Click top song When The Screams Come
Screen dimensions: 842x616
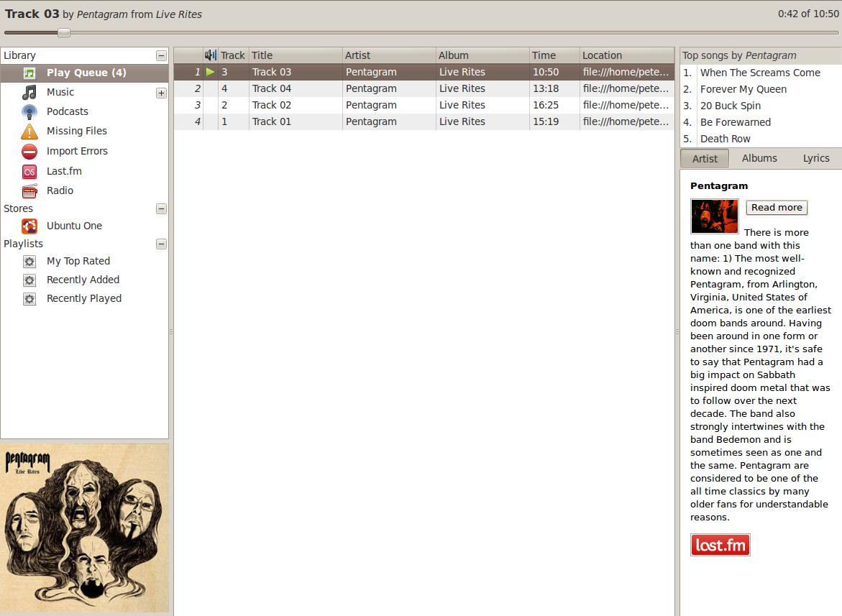pos(760,73)
